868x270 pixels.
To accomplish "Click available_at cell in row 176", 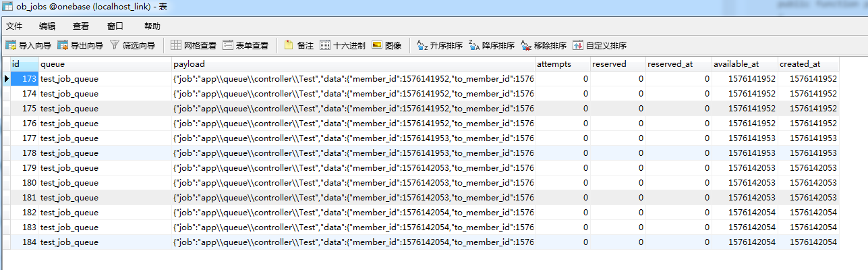I will point(744,123).
